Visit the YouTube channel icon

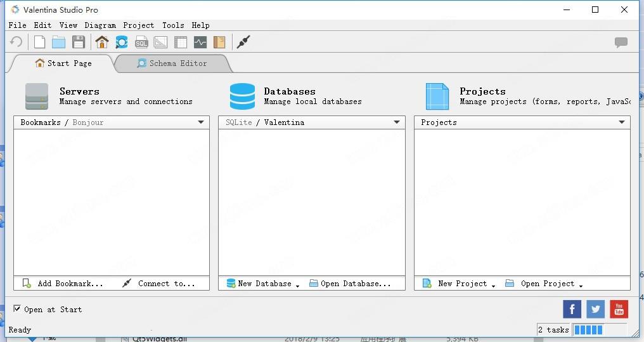(619, 309)
